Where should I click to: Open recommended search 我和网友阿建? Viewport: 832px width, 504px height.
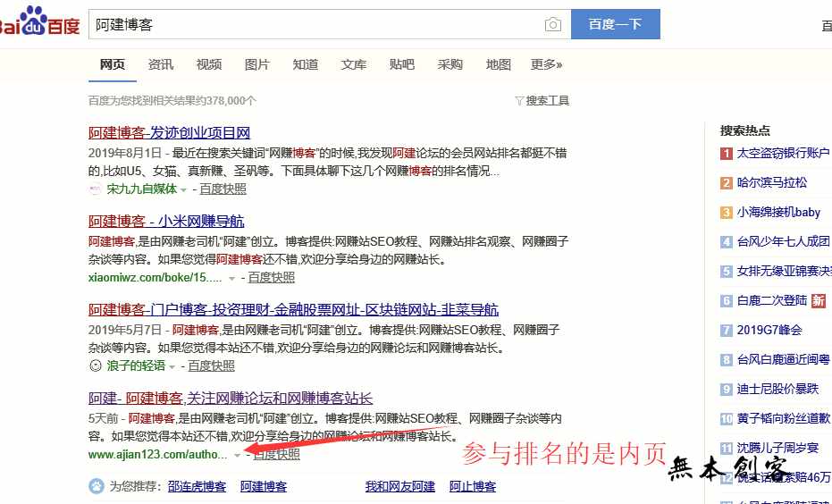400,486
